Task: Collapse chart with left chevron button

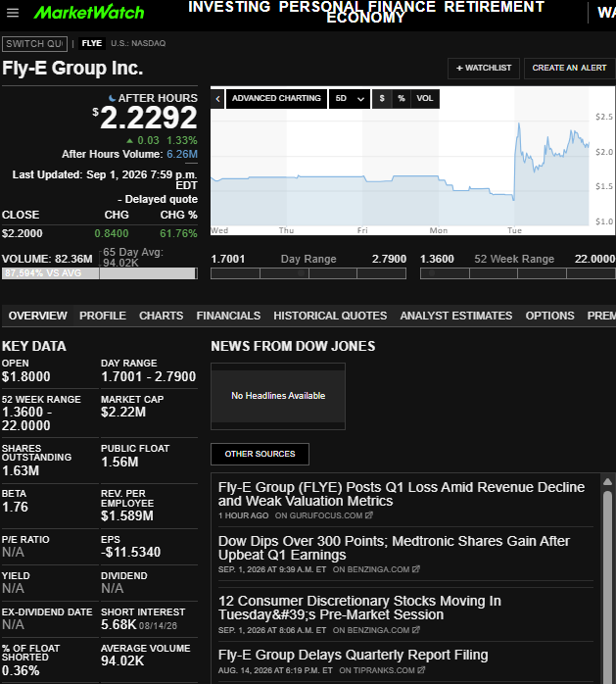Action: [x=217, y=99]
